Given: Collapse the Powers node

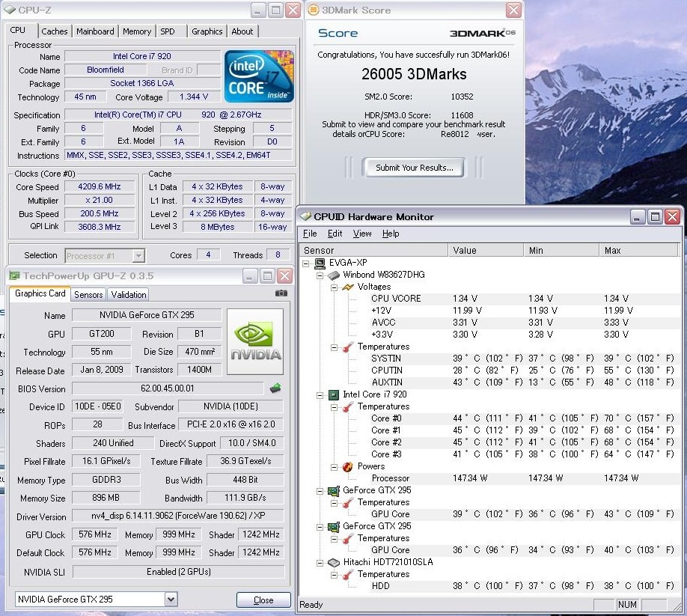Looking at the screenshot, I should point(334,467).
